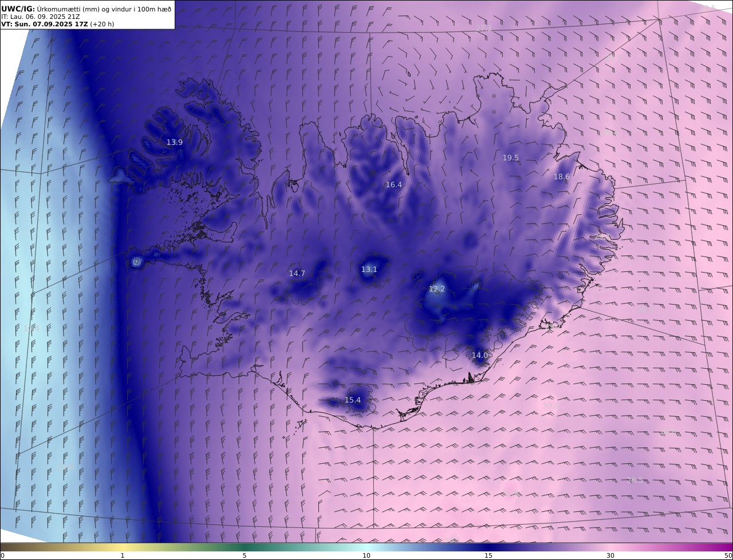Click the 19.5 value in northeast Iceland

coord(511,157)
